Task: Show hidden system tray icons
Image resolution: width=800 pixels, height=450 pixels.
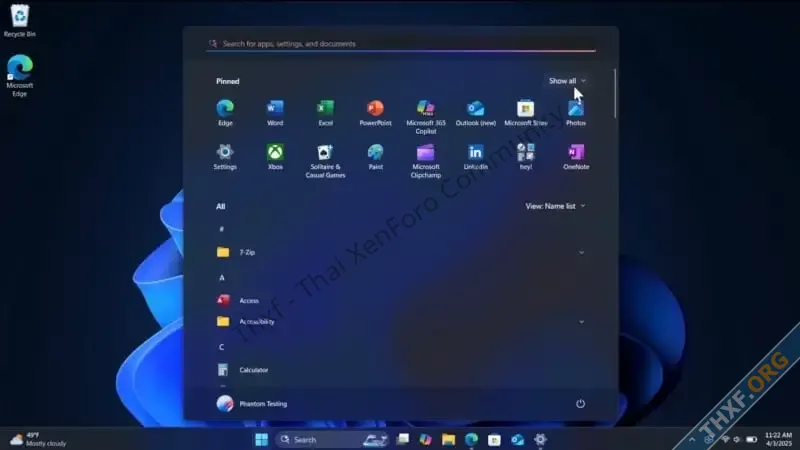Action: point(692,439)
